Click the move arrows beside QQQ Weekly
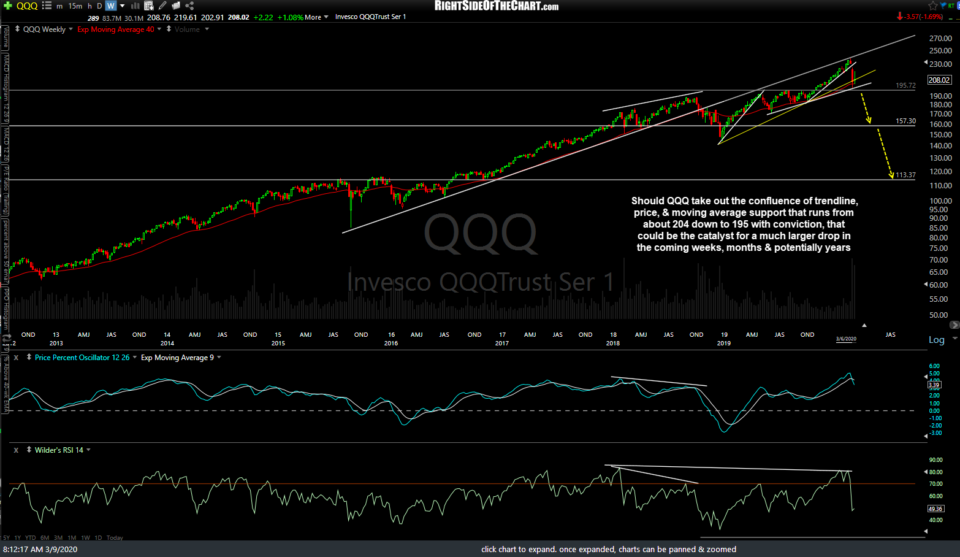The width and height of the screenshot is (960, 557). point(17,29)
